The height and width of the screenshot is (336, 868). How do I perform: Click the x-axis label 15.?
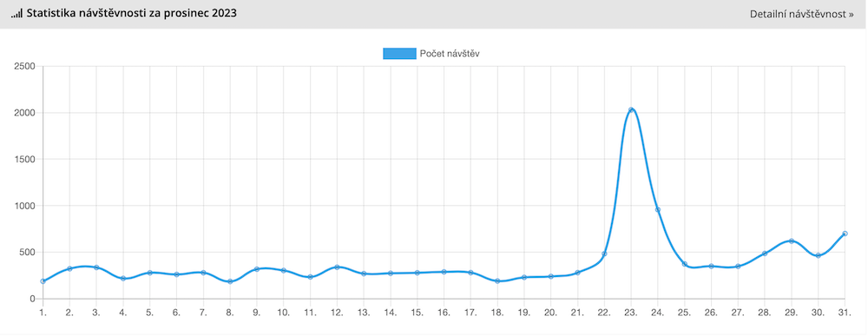pos(417,313)
